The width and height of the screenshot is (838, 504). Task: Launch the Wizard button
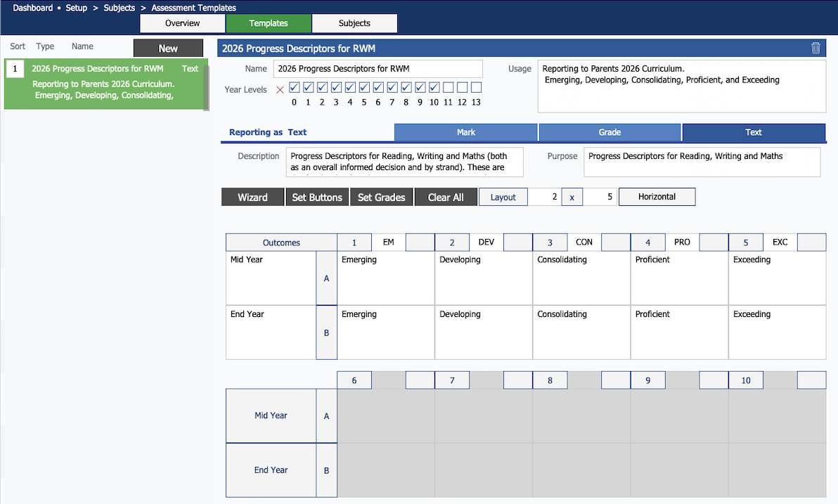[252, 198]
